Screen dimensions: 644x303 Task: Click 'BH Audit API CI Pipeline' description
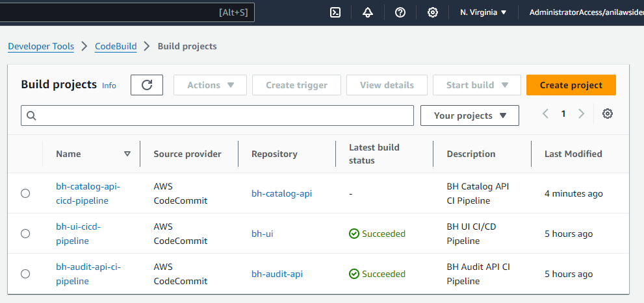[x=478, y=274]
